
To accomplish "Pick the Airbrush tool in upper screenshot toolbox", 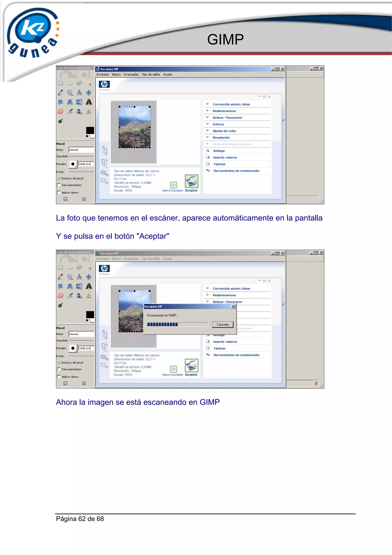I will tap(70, 111).
